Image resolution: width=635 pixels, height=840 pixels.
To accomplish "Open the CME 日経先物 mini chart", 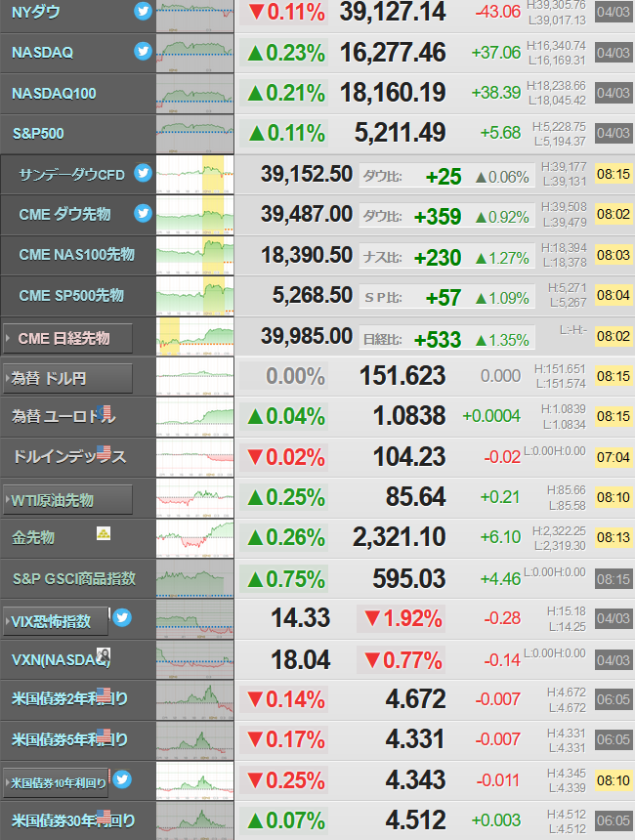I will (195, 336).
